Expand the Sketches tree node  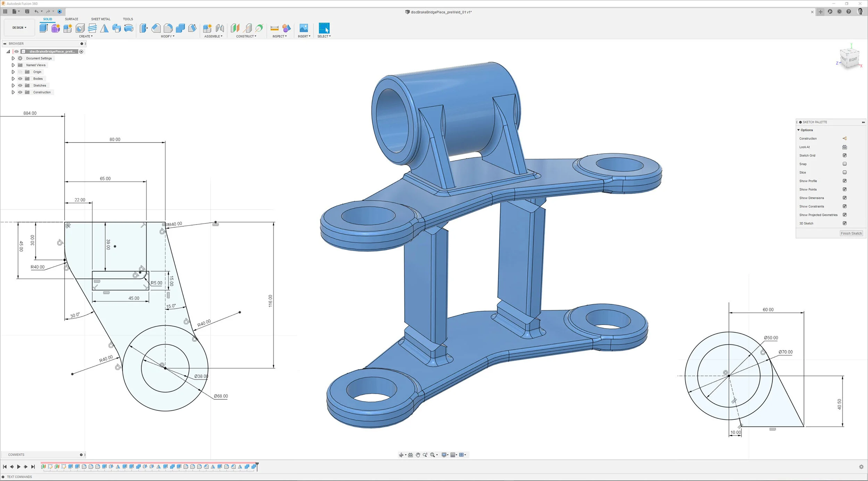pyautogui.click(x=13, y=85)
